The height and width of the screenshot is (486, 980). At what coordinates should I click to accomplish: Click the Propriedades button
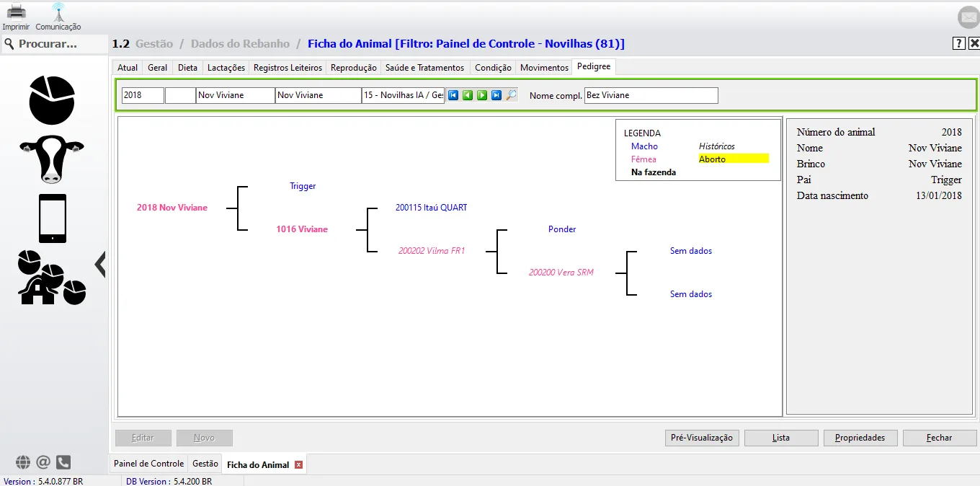pos(860,438)
